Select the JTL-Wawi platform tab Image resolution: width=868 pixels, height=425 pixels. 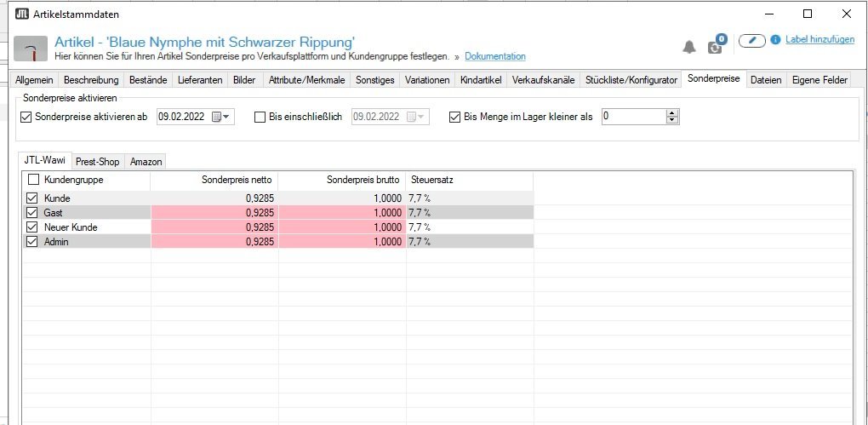[44, 161]
